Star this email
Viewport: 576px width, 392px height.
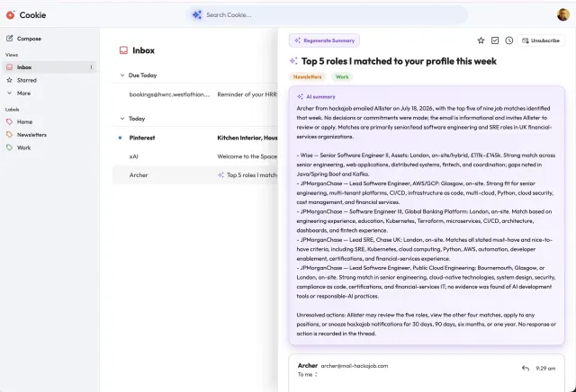[481, 40]
